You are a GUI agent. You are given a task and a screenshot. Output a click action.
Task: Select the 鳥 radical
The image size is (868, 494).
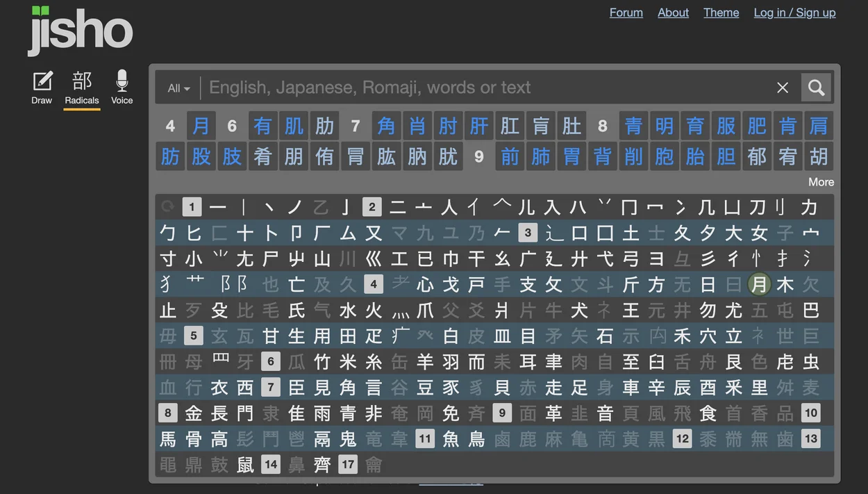[476, 438]
